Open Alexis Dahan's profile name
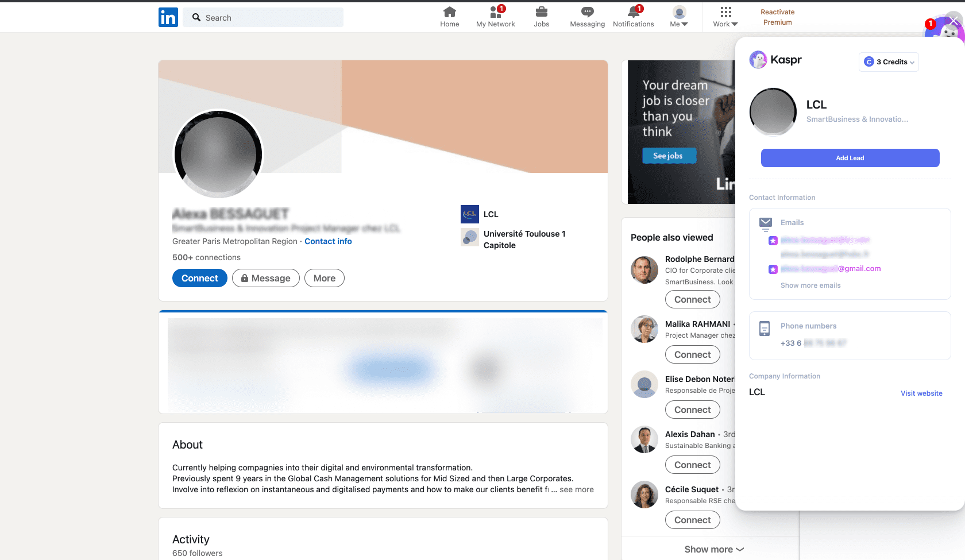Viewport: 965px width, 560px height. 690,434
